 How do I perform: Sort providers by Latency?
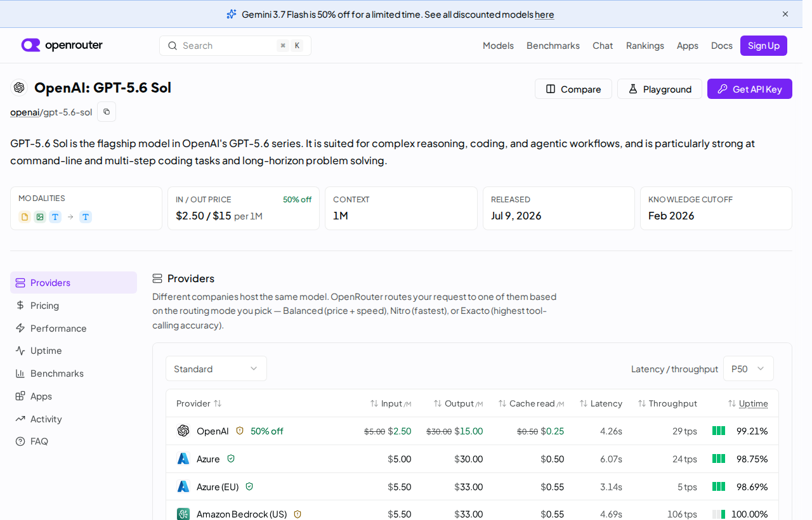(601, 403)
